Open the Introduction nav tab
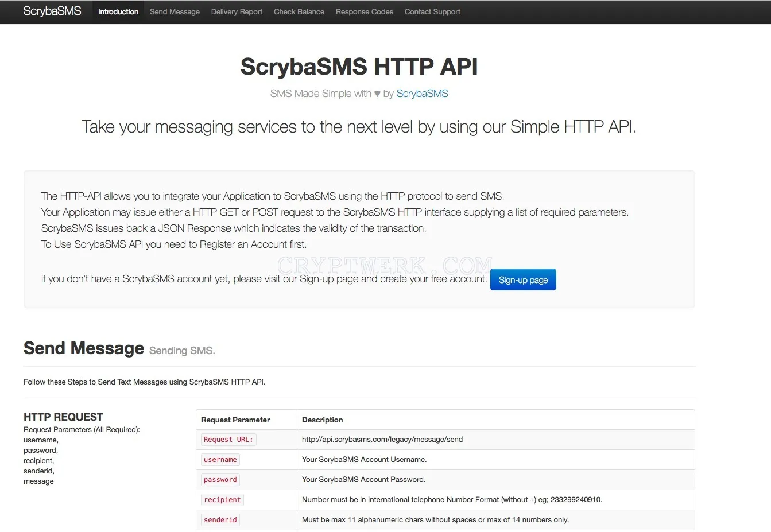This screenshot has height=532, width=771. point(118,11)
